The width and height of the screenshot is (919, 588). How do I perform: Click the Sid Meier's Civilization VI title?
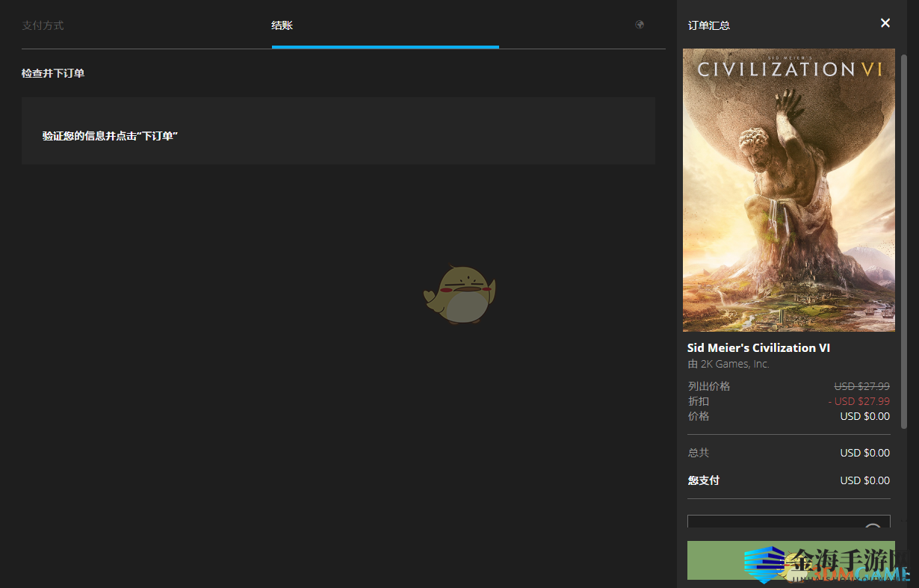pos(758,347)
